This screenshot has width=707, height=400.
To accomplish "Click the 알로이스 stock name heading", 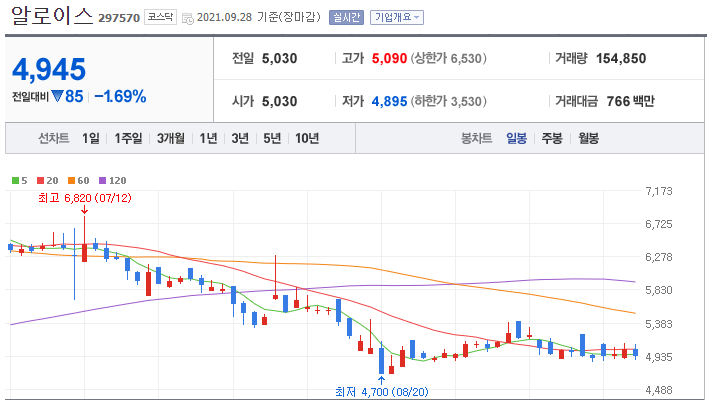I will pos(52,15).
